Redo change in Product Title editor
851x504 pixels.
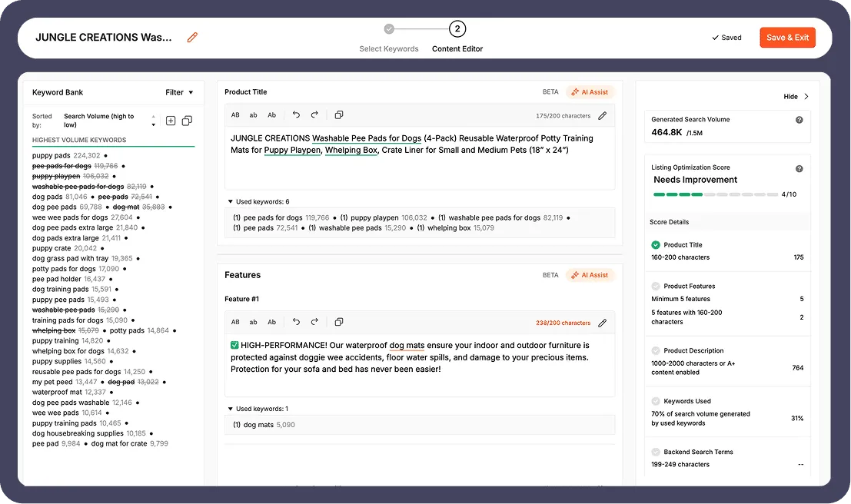point(314,114)
